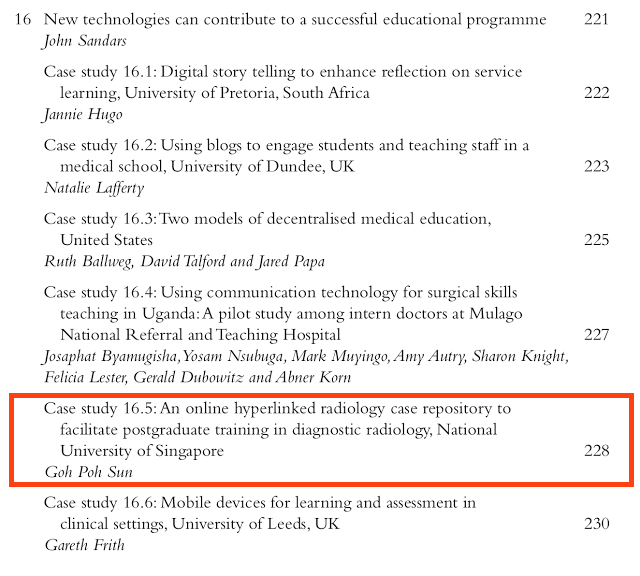Click page number 228
The image size is (640, 576).
596,451
